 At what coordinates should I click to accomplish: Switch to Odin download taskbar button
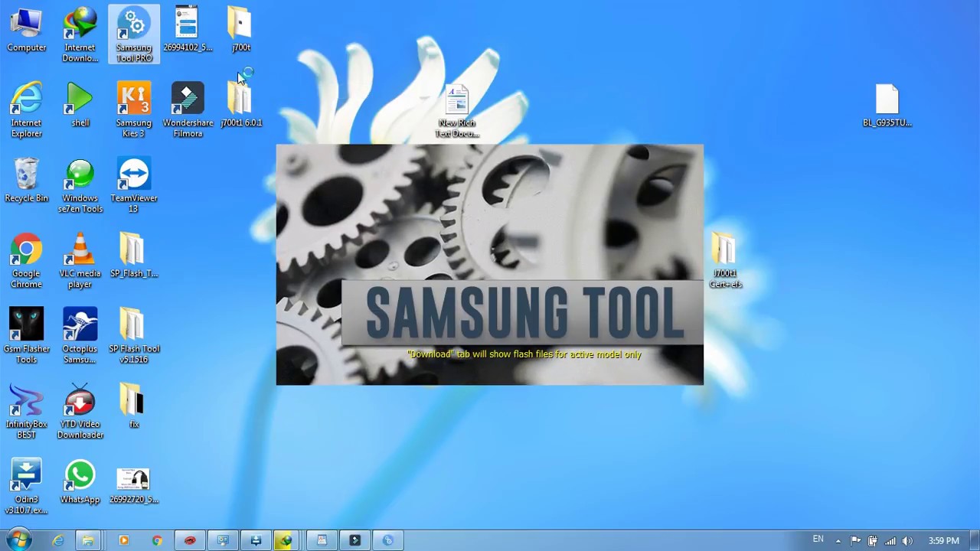tap(256, 540)
